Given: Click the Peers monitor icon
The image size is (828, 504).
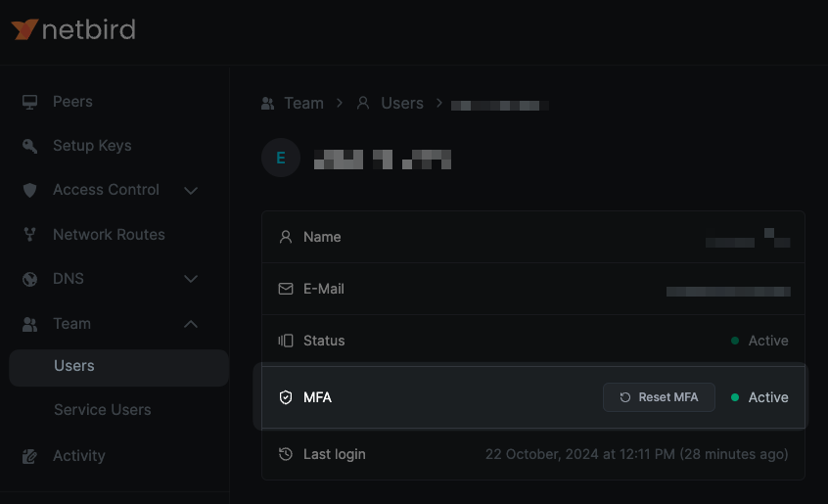Looking at the screenshot, I should [x=30, y=102].
